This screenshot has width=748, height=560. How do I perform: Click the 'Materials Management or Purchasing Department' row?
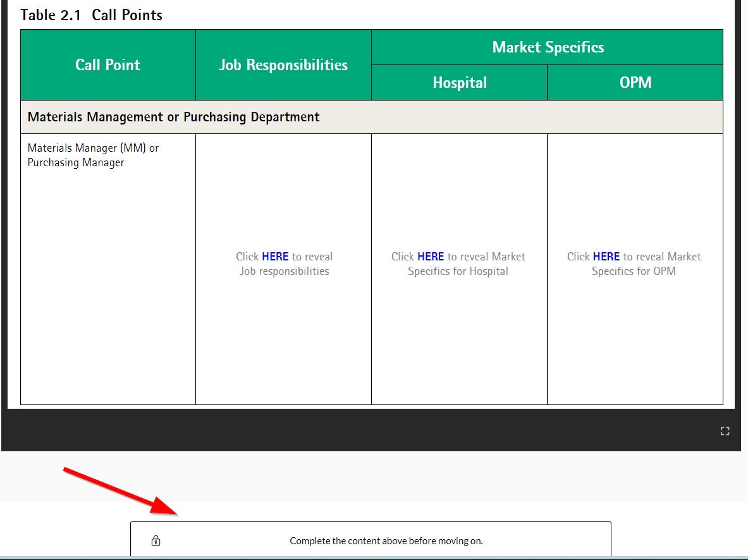pyautogui.click(x=372, y=117)
